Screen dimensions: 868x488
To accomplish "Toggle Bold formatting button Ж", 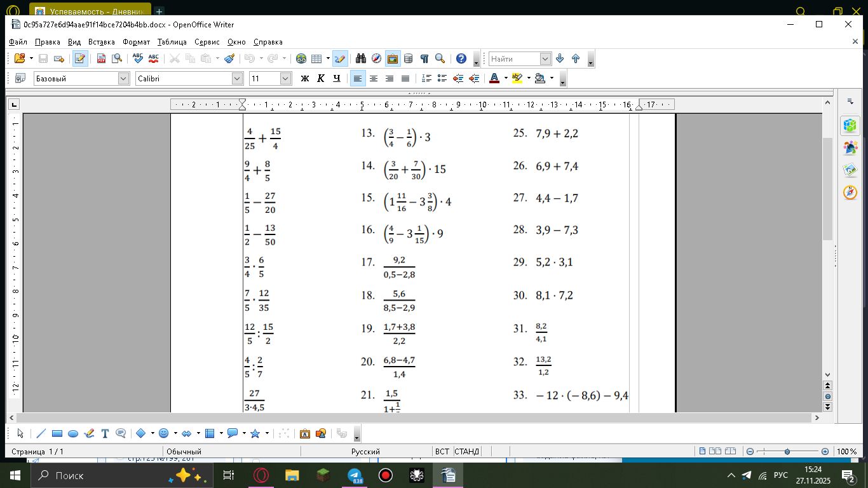I will [x=305, y=78].
